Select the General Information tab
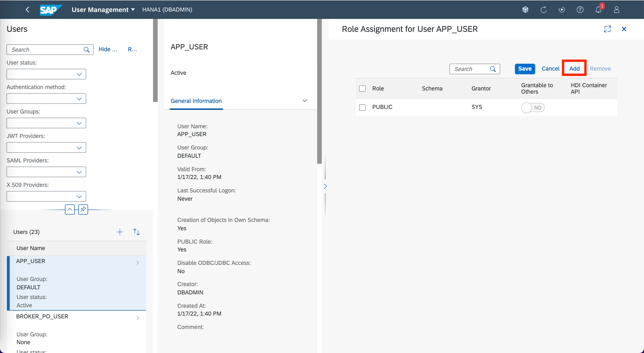 196,101
